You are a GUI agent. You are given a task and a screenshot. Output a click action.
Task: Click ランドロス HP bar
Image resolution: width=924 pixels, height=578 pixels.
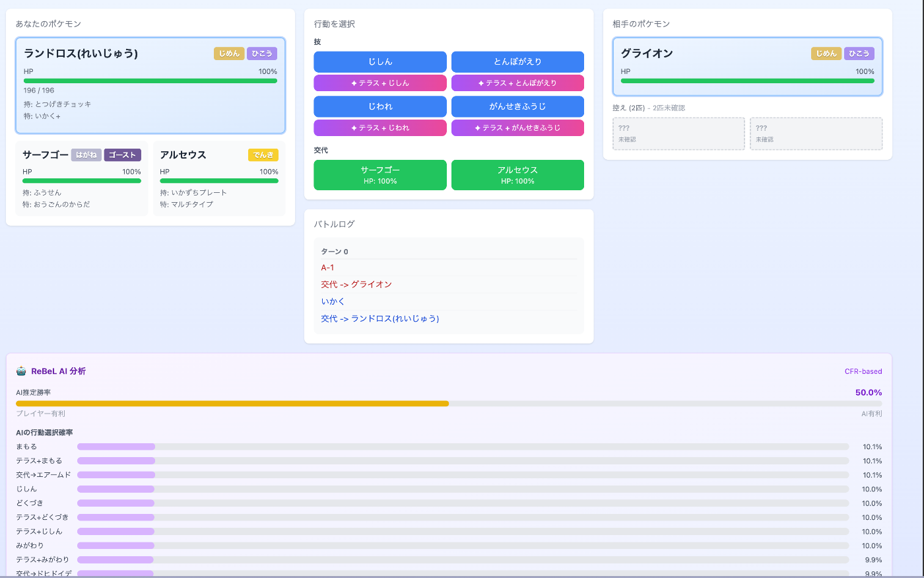(x=150, y=81)
